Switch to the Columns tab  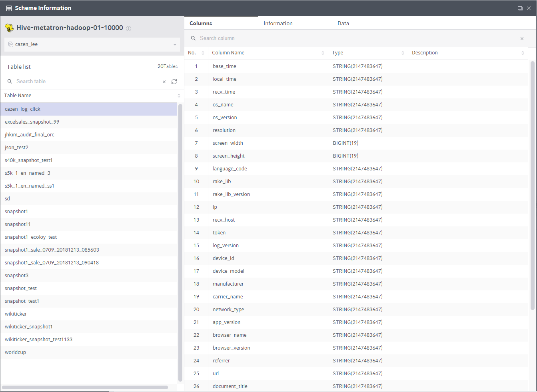click(221, 23)
